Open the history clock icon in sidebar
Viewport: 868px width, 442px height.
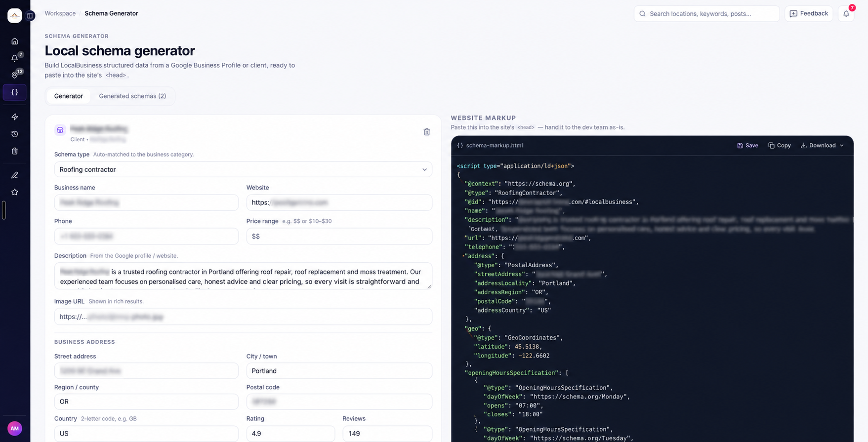tap(15, 134)
